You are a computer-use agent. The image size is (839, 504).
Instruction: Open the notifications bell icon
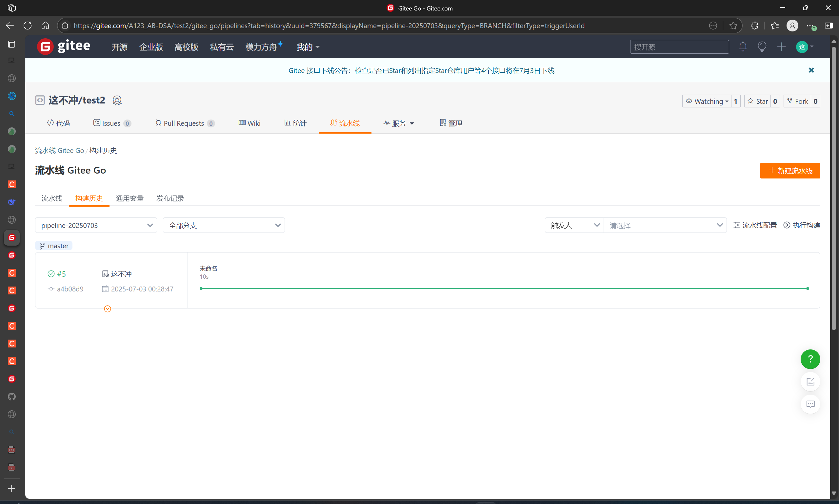coord(743,47)
